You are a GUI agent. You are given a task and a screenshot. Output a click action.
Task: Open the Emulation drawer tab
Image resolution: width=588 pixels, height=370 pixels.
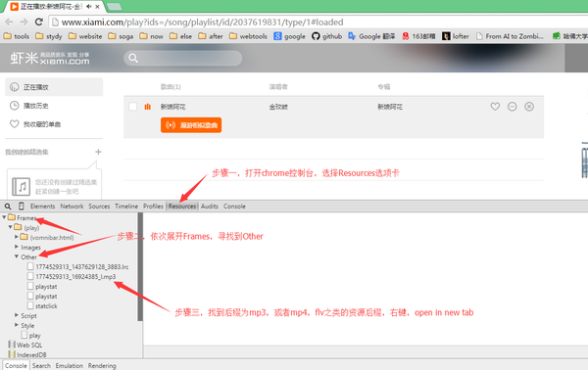(x=70, y=365)
